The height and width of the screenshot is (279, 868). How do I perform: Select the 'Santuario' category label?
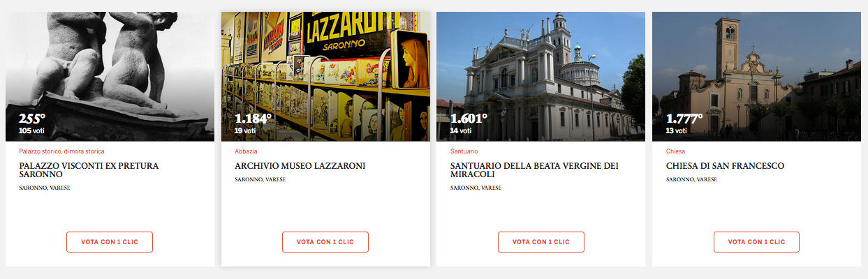[x=464, y=151]
